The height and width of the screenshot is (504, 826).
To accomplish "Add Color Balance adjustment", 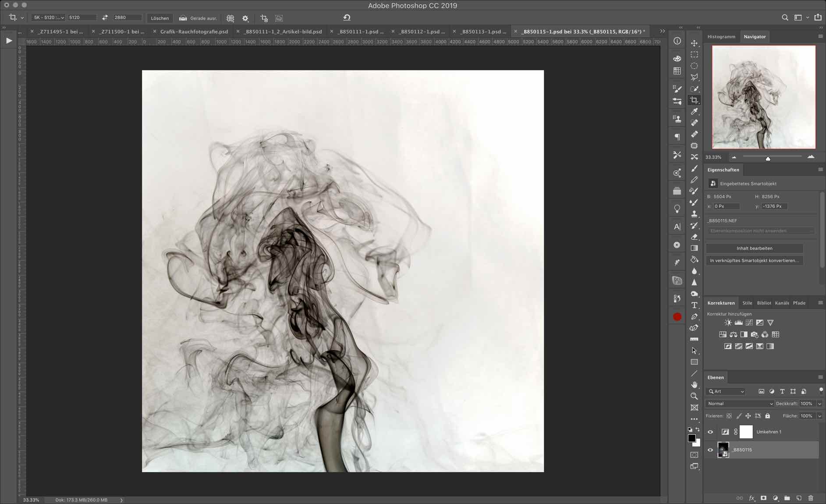I will 733,334.
